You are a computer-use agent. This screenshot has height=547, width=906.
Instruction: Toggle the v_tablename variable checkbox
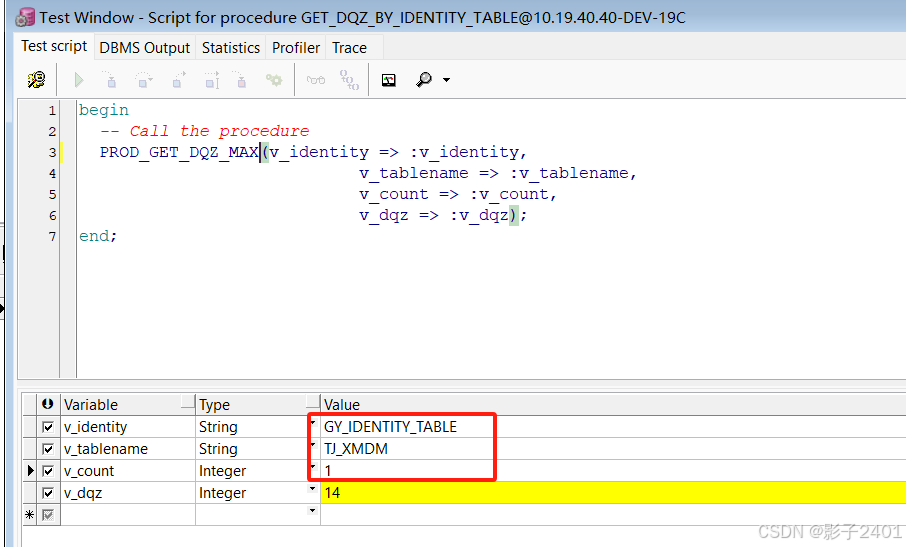point(48,449)
